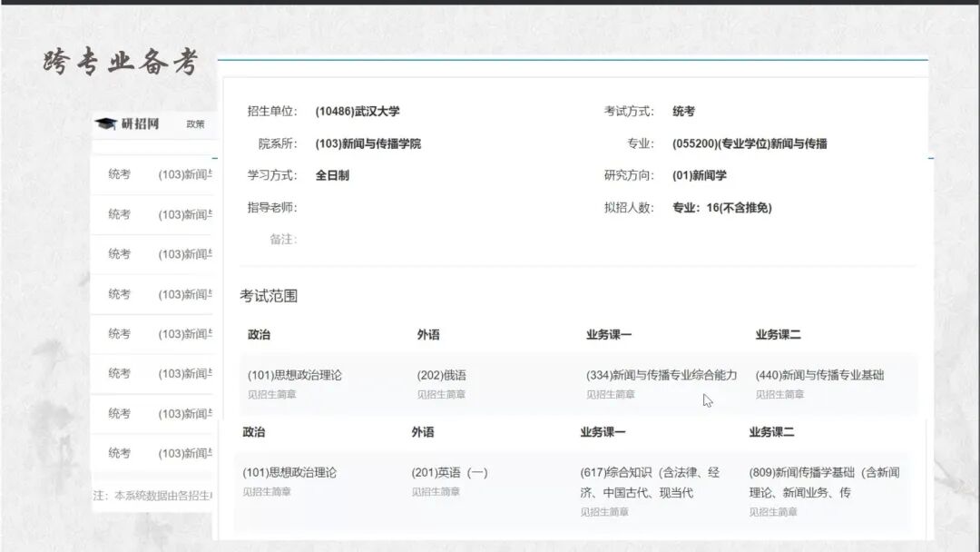The width and height of the screenshot is (980, 552).
Task: Click subject (617)综合知识
Action: (650, 483)
